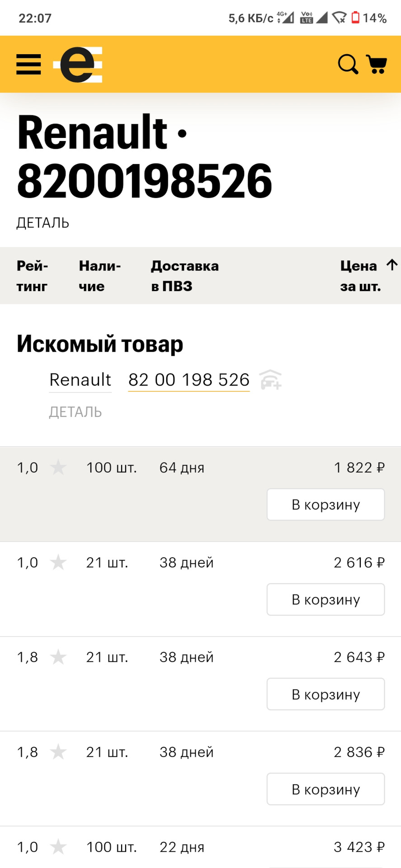
Task: Tap the Emex logo icon
Action: [78, 65]
